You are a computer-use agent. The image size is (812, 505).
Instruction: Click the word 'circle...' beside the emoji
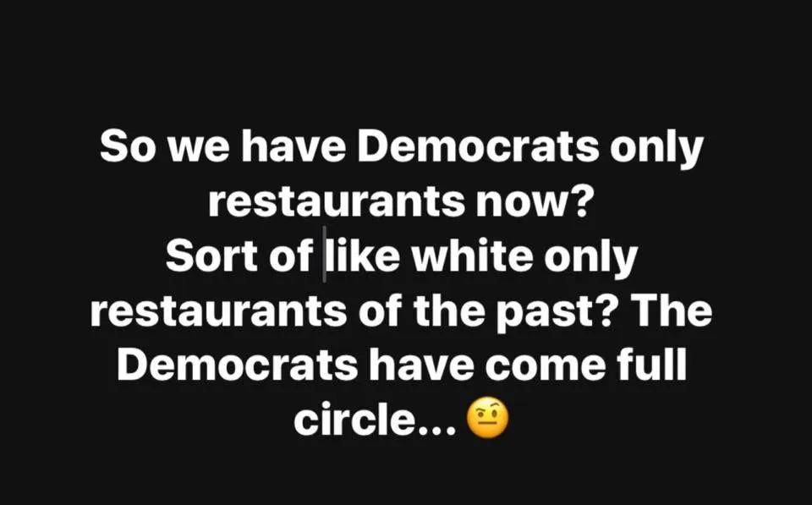[x=376, y=420]
